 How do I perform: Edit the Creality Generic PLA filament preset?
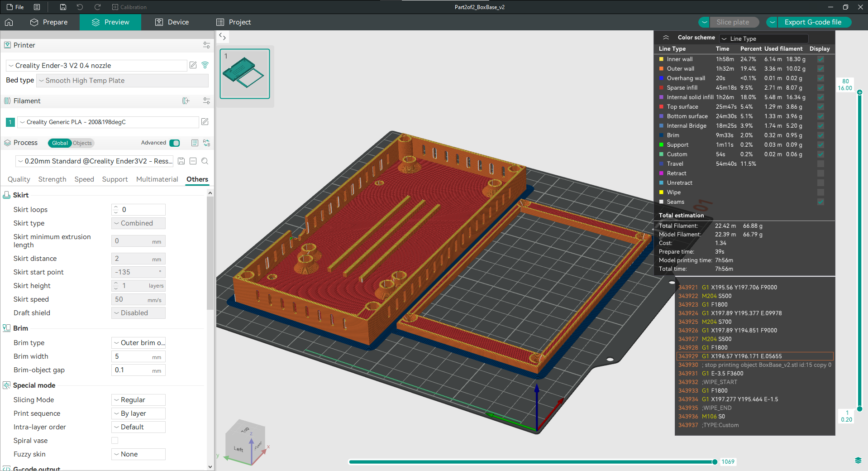(205, 122)
